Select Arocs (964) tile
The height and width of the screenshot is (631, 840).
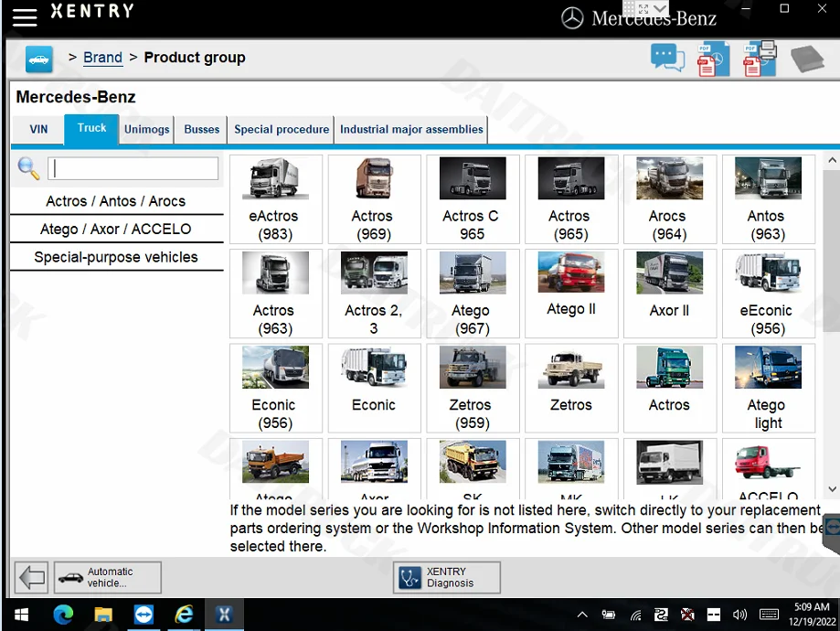(x=670, y=199)
